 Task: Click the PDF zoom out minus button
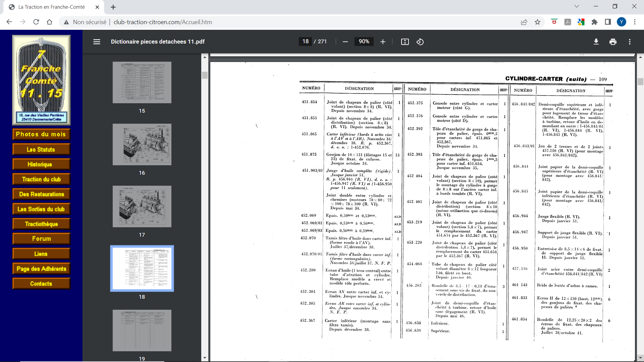point(345,42)
